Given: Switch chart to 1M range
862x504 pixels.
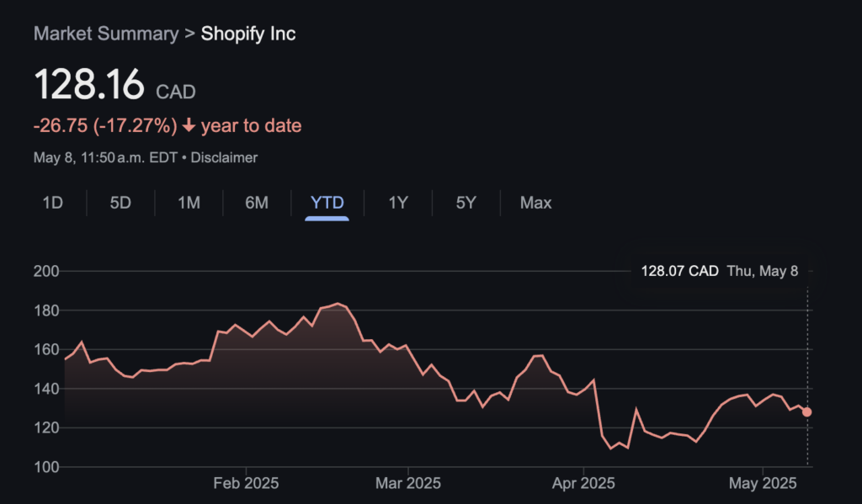Looking at the screenshot, I should pyautogui.click(x=189, y=203).
